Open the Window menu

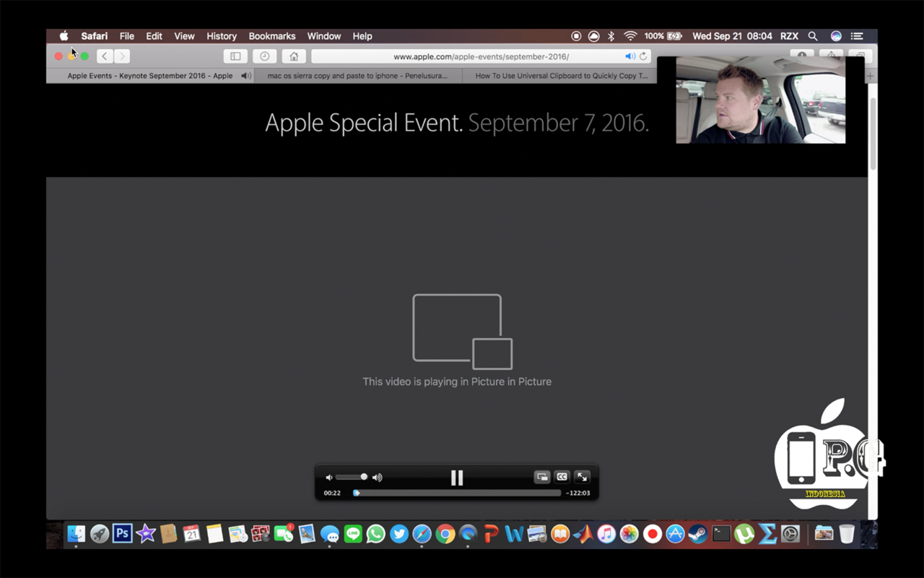pyautogui.click(x=324, y=36)
